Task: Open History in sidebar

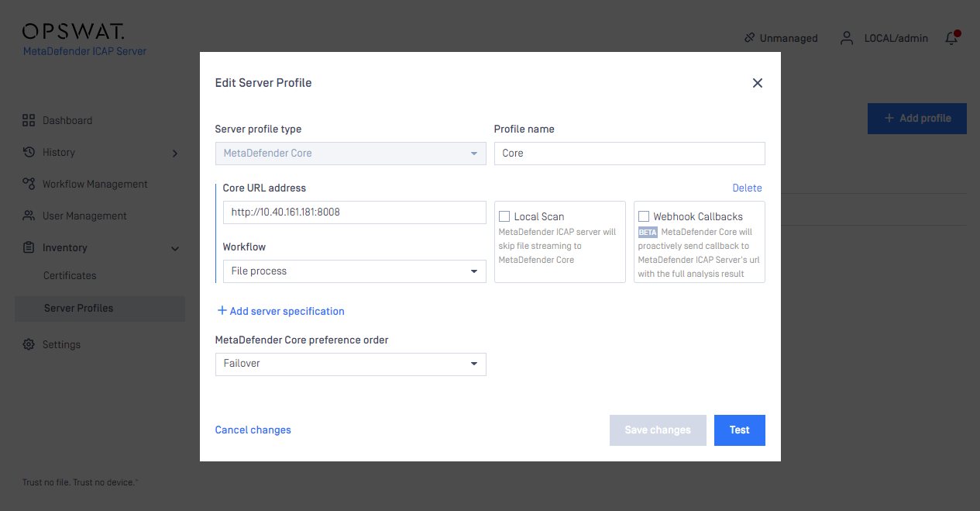Action: click(59, 152)
